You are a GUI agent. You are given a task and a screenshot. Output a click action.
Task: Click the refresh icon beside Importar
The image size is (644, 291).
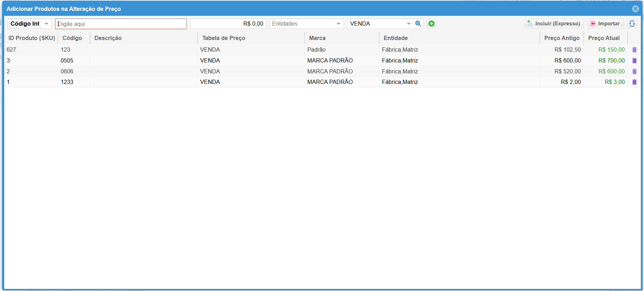632,24
